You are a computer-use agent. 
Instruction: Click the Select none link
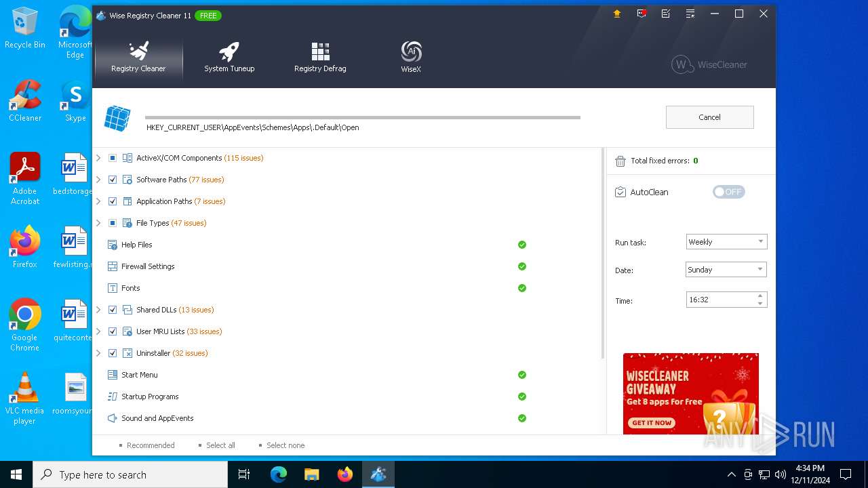pos(285,445)
